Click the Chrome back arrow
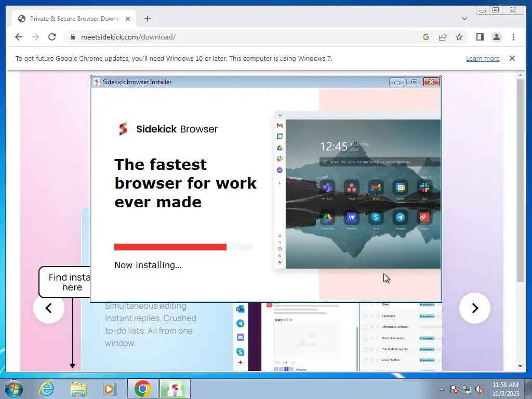The height and width of the screenshot is (399, 532). pos(19,37)
